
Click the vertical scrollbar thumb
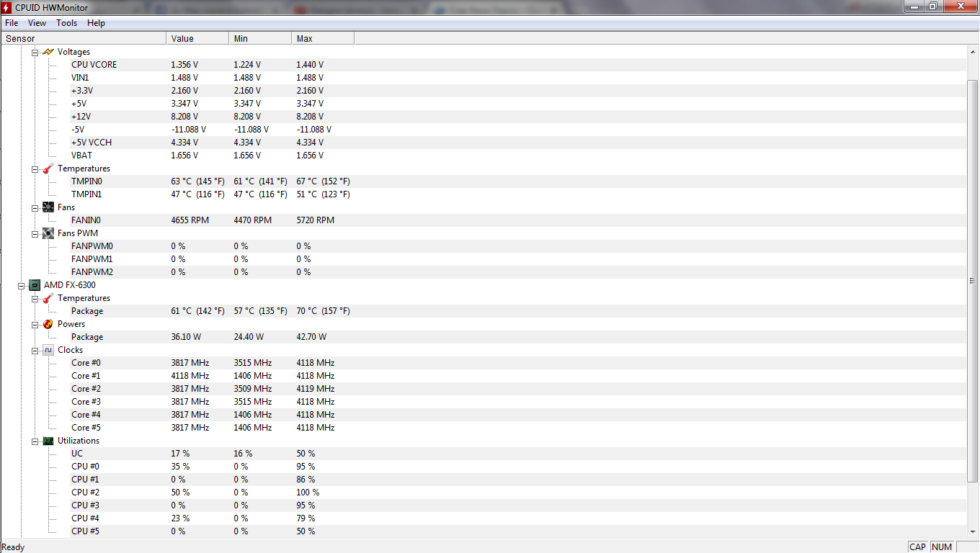click(x=972, y=281)
